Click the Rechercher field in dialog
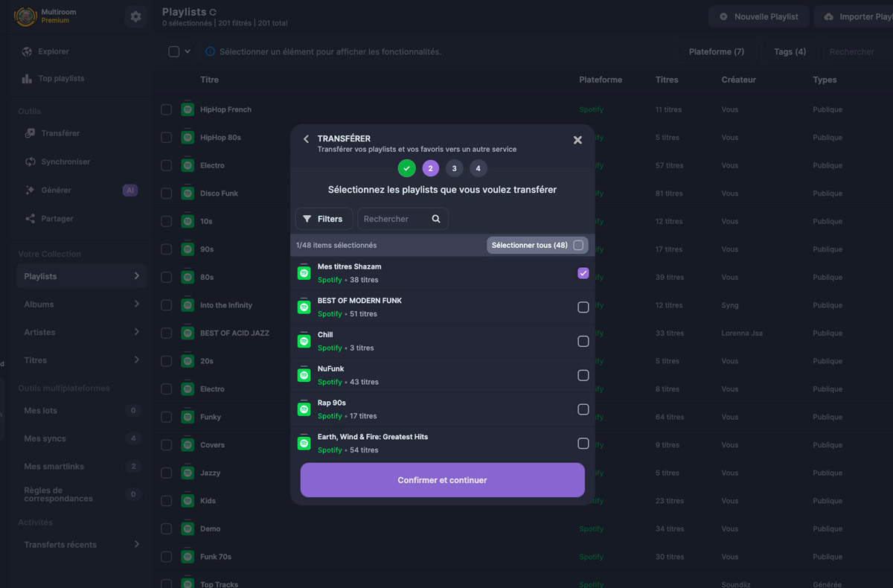This screenshot has width=893, height=588. [403, 219]
